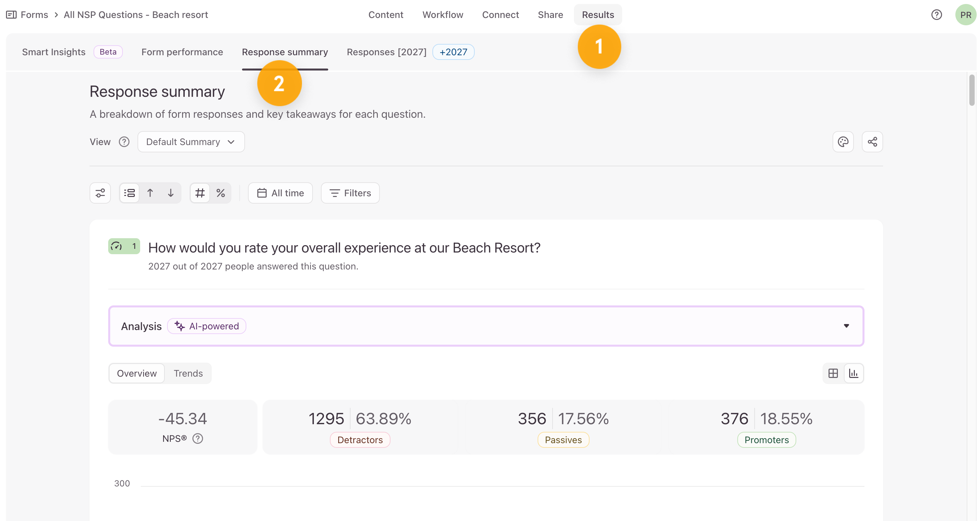Click the NPS info help icon
This screenshot has height=521, width=980.
click(198, 438)
